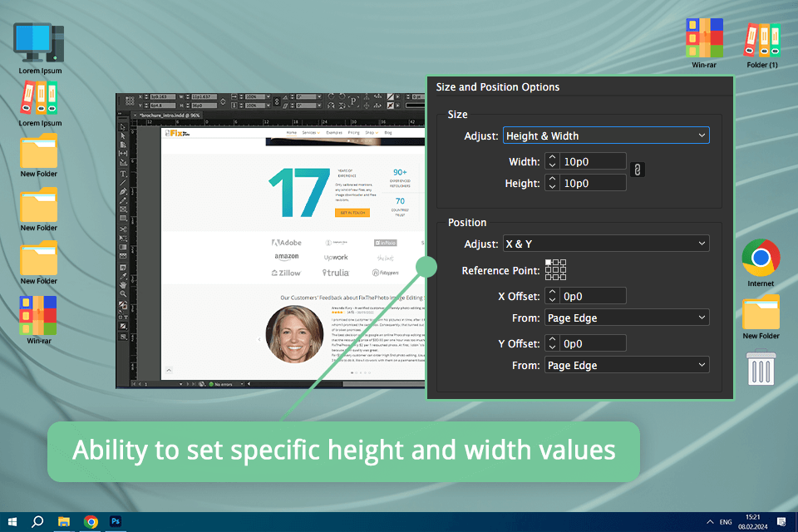This screenshot has height=532, width=798.
Task: Click Home in the brochure page navigation
Action: pos(292,132)
